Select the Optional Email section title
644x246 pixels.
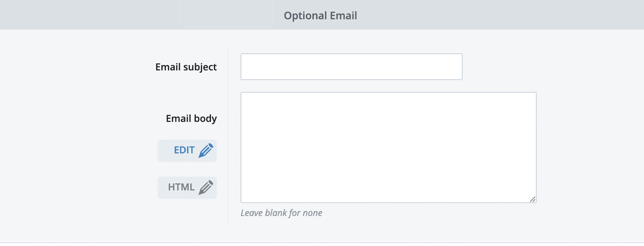320,16
